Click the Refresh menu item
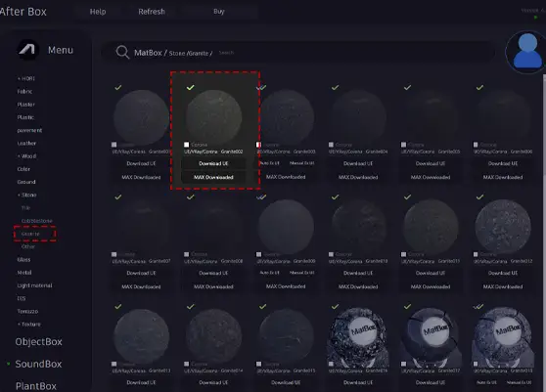Image resolution: width=546 pixels, height=392 pixels. pos(152,12)
